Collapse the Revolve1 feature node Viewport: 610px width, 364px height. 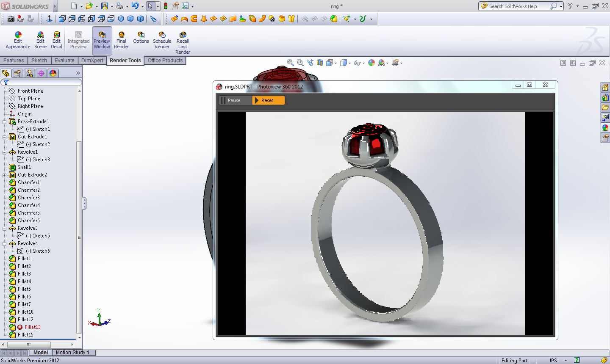[x=5, y=152]
